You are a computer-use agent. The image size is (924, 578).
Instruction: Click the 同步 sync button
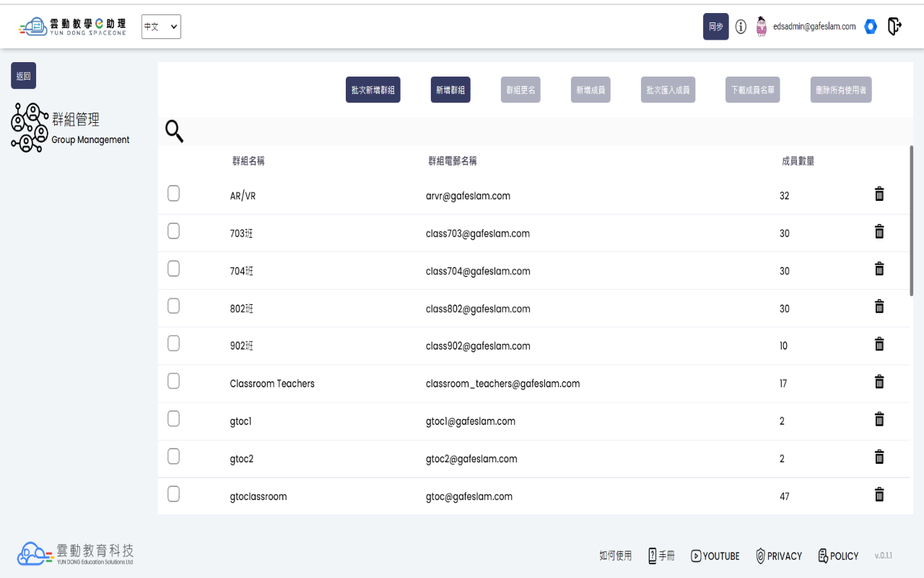coord(716,27)
